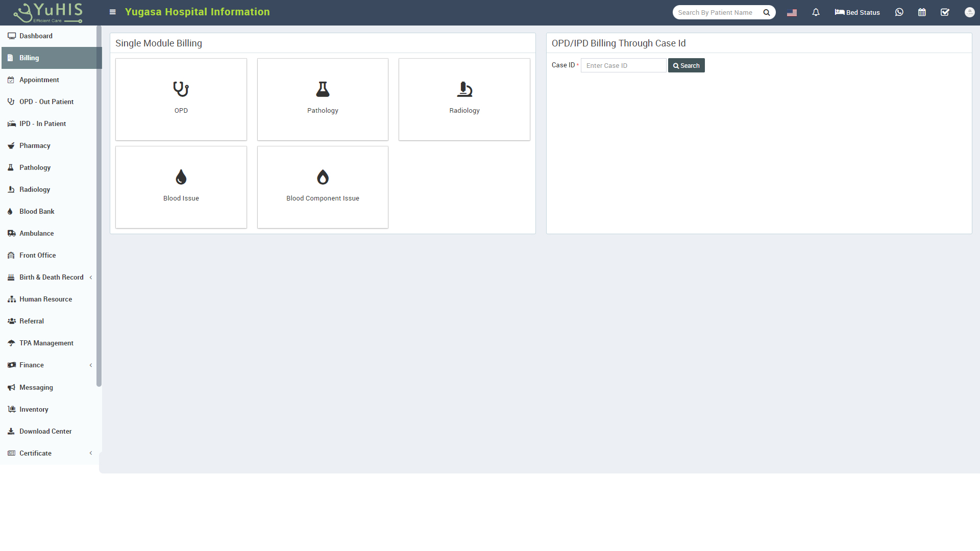
Task: Toggle the sidebar hamburger menu
Action: (112, 12)
